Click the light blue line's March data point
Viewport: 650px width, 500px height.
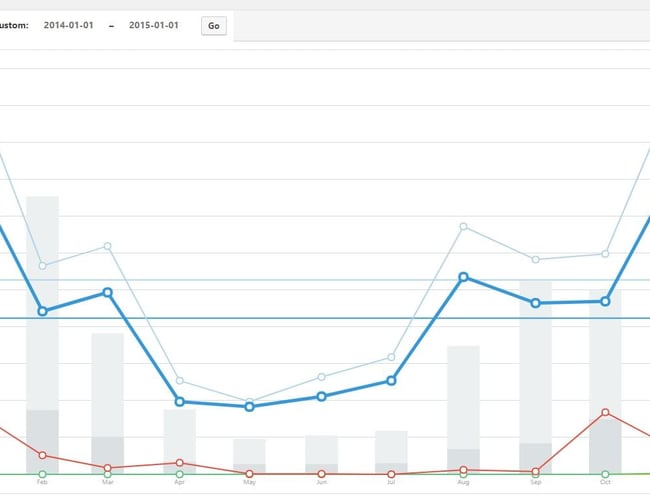(x=107, y=246)
